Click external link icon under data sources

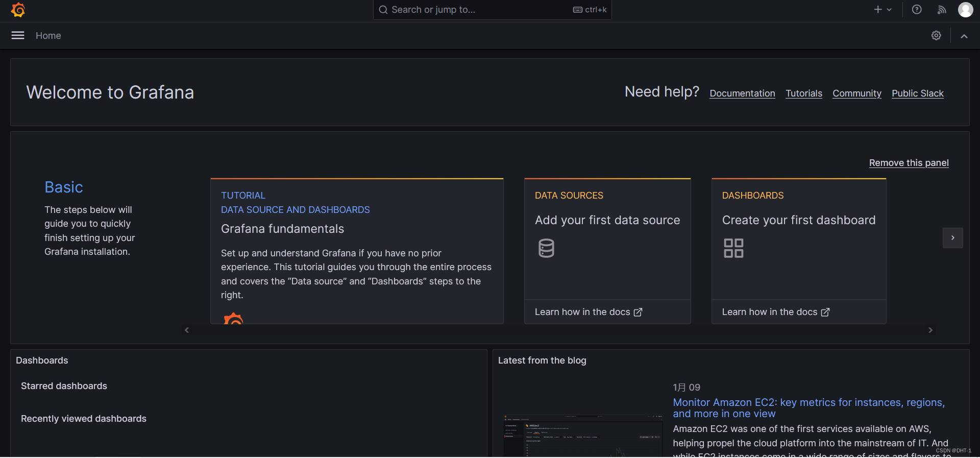tap(638, 312)
